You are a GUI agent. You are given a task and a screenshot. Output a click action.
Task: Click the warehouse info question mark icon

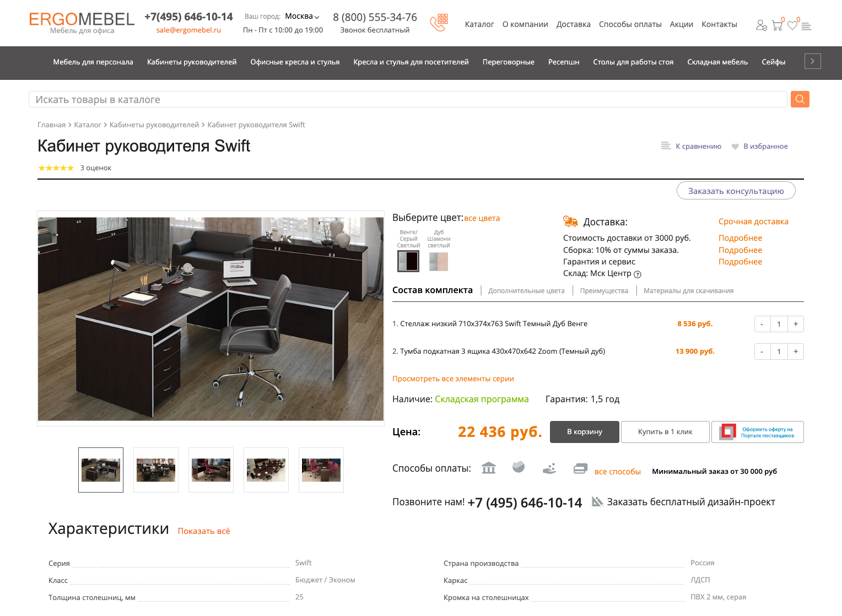[638, 274]
